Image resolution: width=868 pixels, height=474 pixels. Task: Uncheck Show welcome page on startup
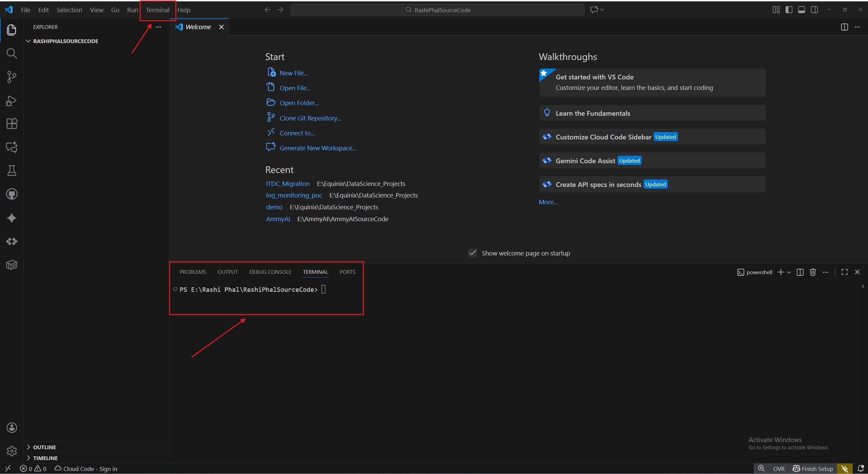click(x=472, y=253)
